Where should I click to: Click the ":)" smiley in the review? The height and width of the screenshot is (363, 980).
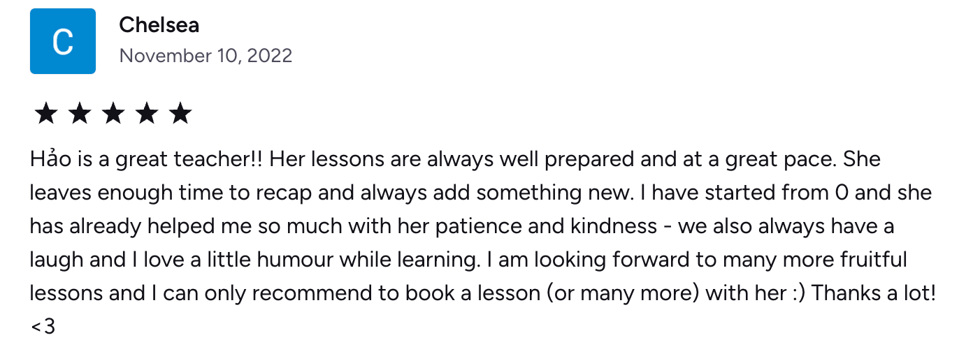[795, 293]
